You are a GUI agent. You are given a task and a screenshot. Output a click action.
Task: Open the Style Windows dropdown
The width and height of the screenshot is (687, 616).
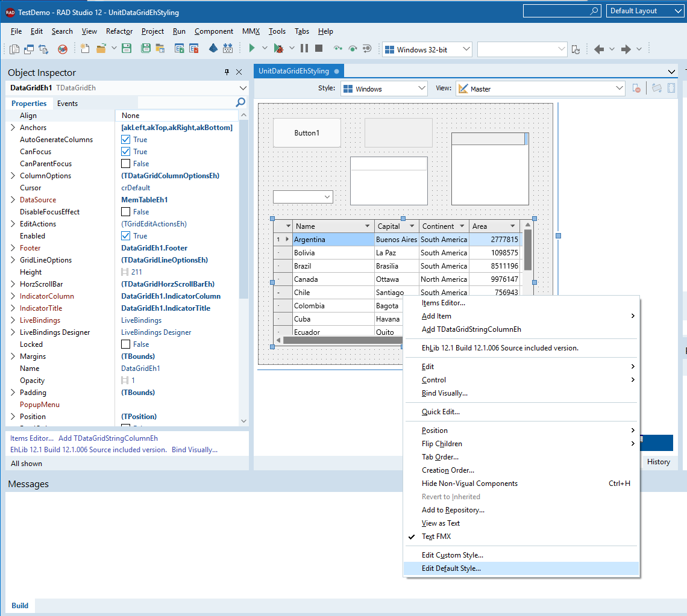click(x=422, y=89)
